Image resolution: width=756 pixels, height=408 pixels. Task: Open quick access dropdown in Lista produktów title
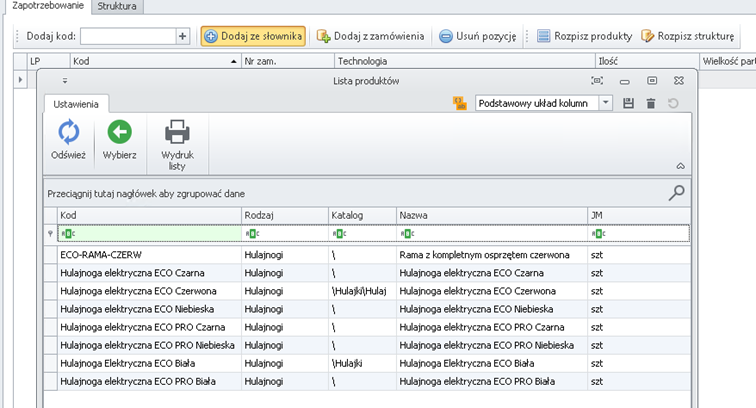(66, 80)
